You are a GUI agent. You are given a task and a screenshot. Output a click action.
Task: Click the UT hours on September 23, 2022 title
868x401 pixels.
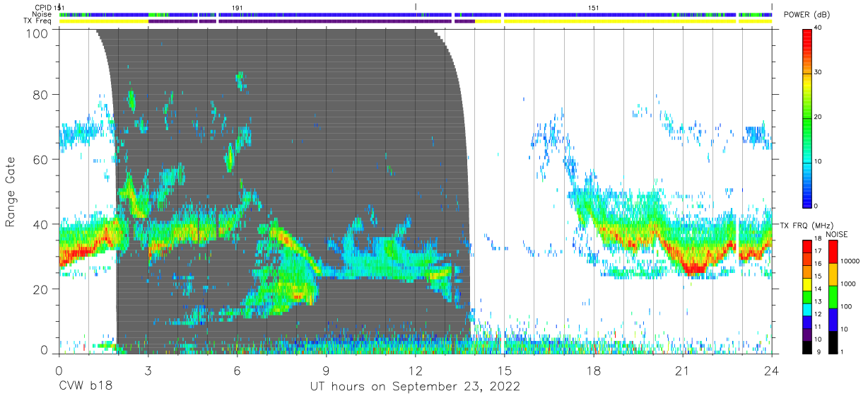click(x=416, y=387)
